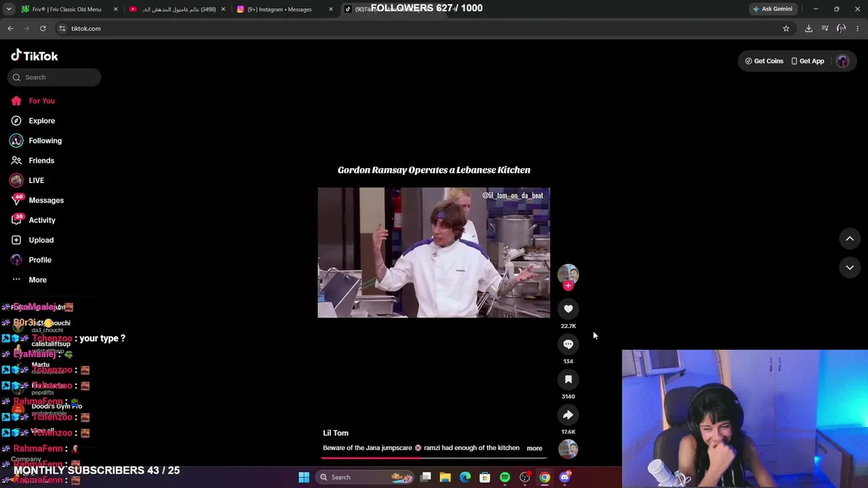868x488 pixels.
Task: Click the TikTok logo
Action: [35, 56]
